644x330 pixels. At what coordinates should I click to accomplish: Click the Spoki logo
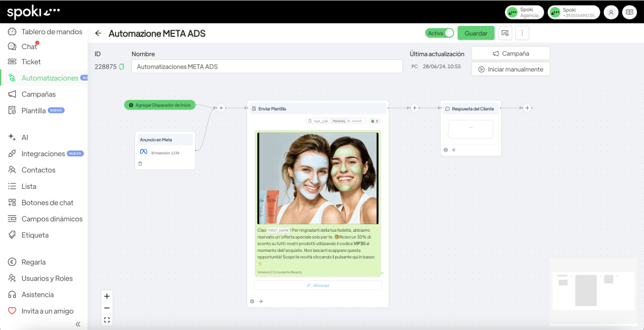[34, 13]
